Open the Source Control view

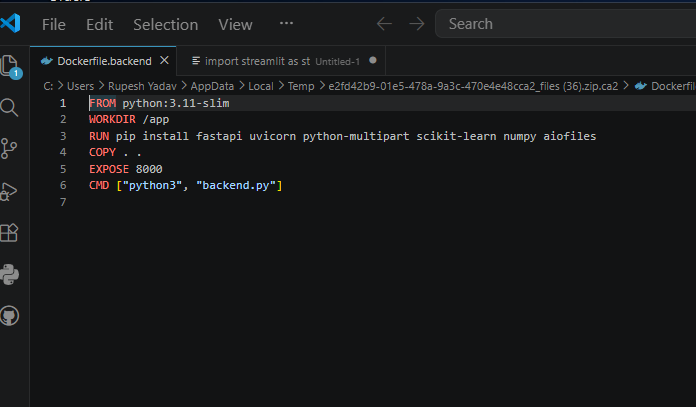pyautogui.click(x=9, y=148)
